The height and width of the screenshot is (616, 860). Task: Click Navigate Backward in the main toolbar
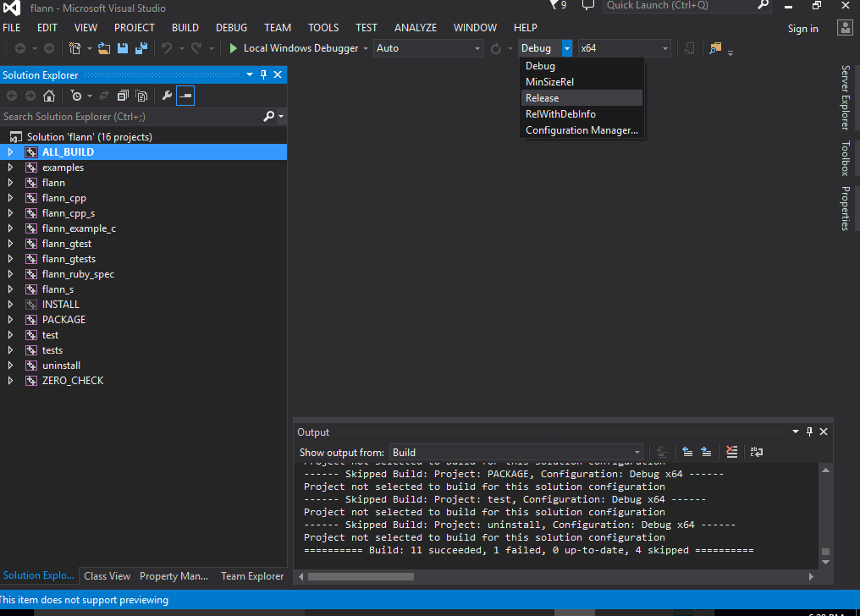pyautogui.click(x=20, y=48)
